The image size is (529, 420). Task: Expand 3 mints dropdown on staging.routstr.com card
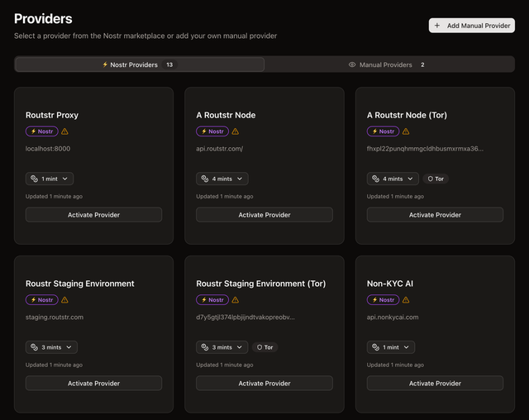coord(51,347)
